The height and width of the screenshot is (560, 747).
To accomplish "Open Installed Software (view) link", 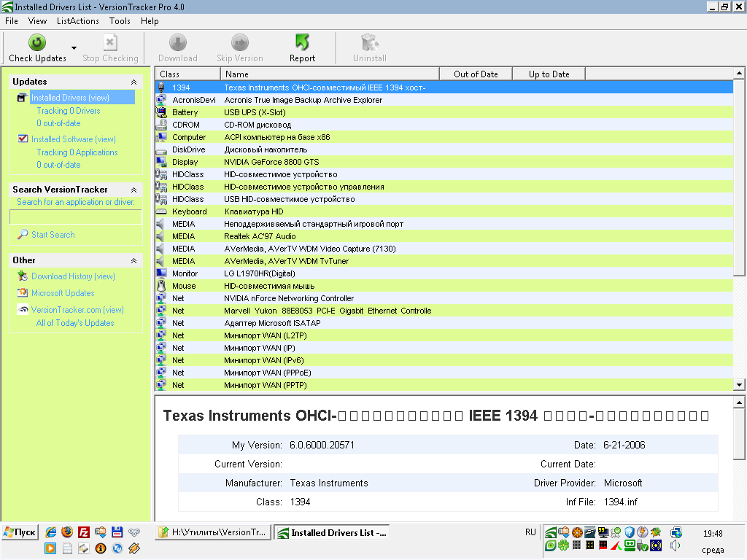I will pyautogui.click(x=74, y=139).
